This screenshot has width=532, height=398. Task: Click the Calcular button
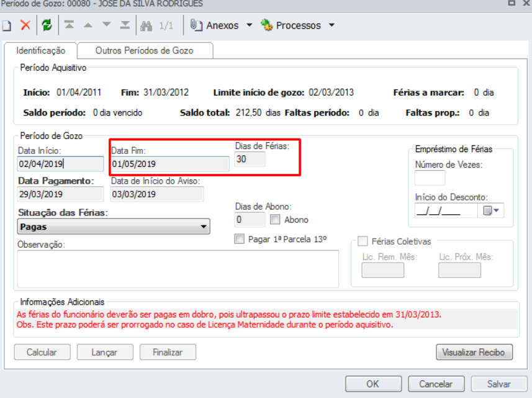coord(42,352)
